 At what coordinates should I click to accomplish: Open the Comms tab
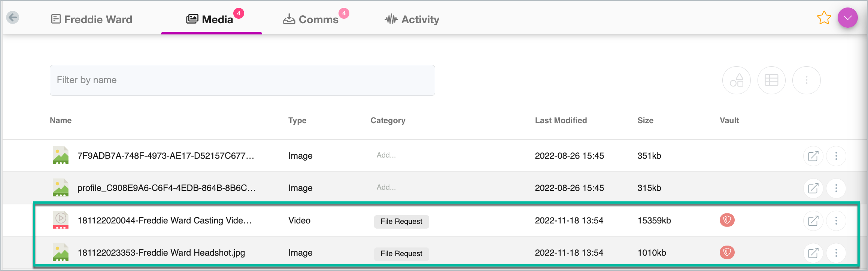click(311, 19)
